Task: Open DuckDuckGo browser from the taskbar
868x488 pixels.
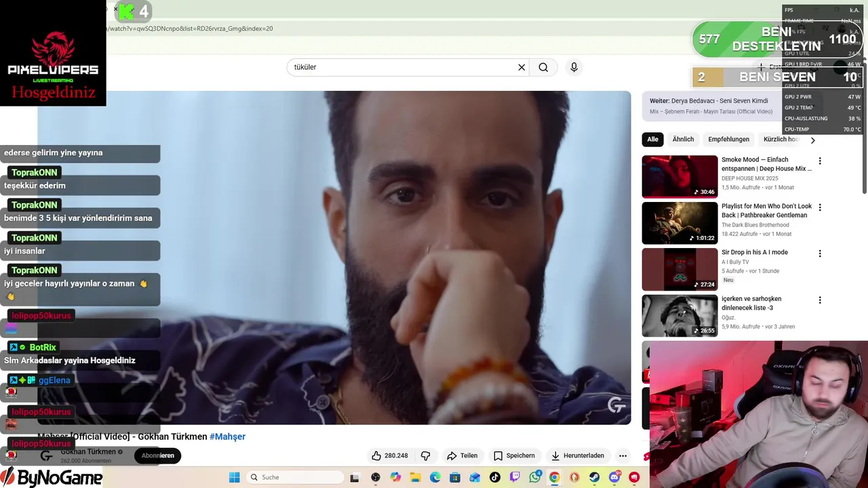Action: (575, 477)
